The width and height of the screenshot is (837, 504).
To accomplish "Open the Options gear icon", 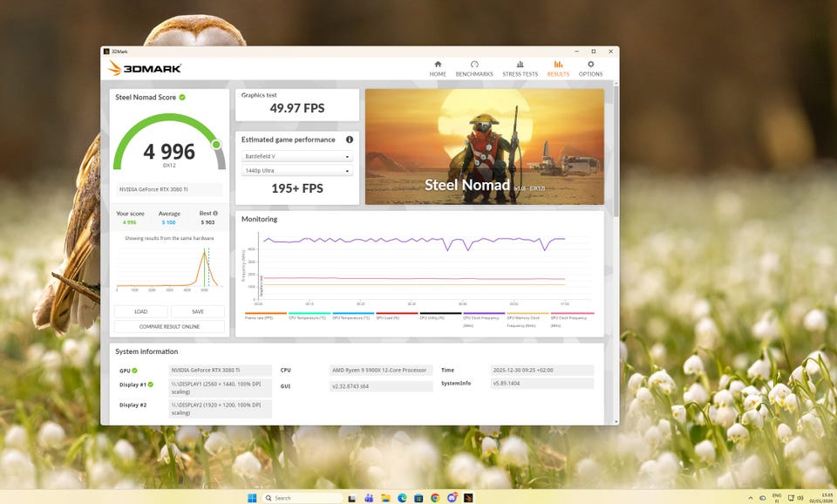I will tap(590, 64).
